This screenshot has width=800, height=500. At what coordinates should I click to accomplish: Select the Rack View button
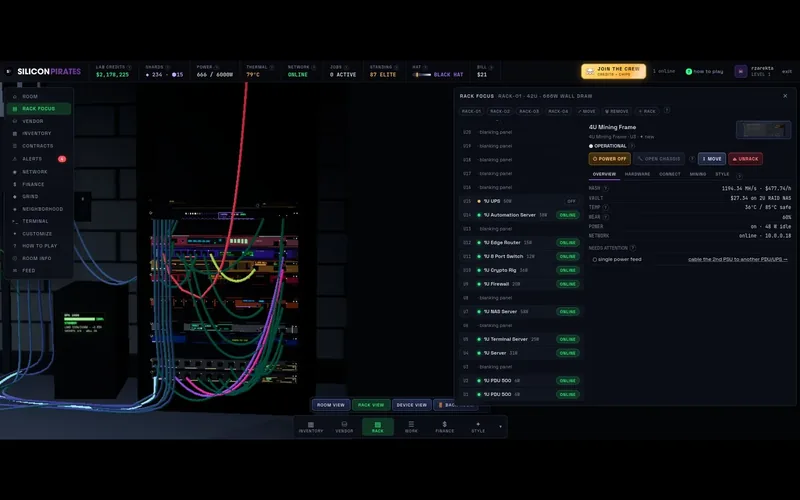click(x=371, y=405)
